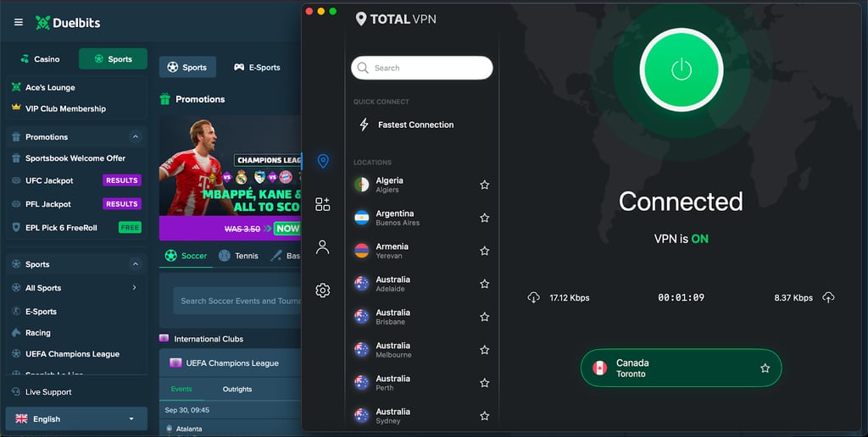Open Racing in the sidebar

[x=37, y=333]
